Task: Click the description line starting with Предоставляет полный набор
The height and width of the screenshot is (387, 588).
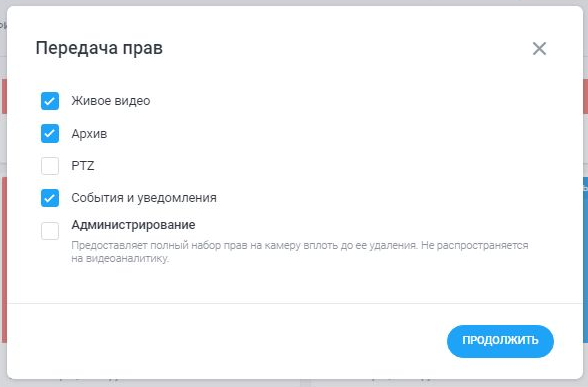Action: click(x=300, y=245)
